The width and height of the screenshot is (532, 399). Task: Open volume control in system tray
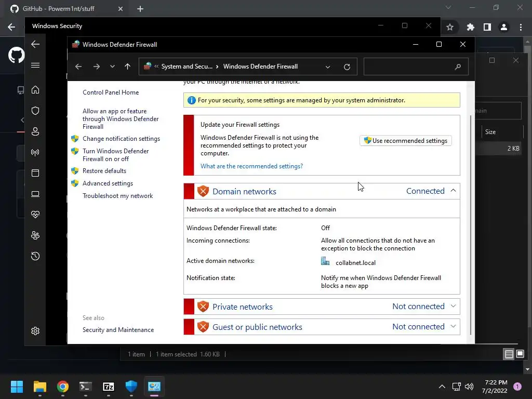pyautogui.click(x=469, y=387)
